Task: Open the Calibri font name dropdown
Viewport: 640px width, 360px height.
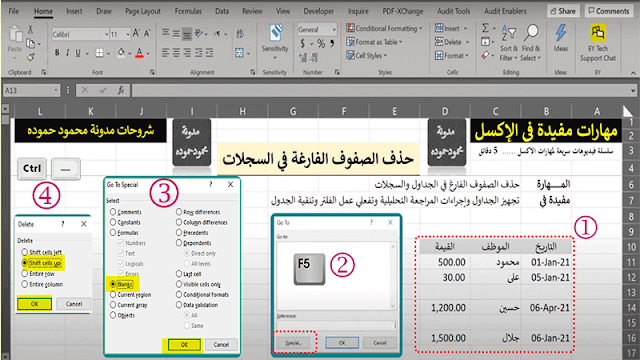Action: tap(107, 34)
